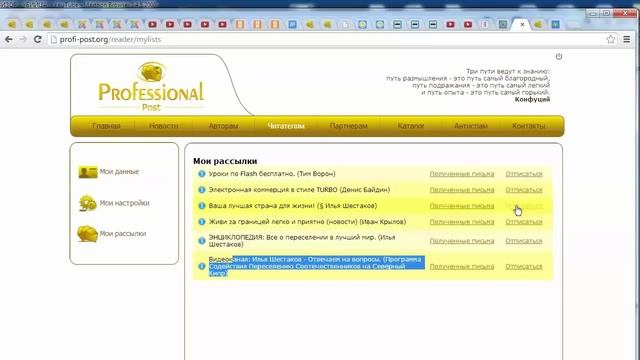Viewport: 640px width, 360px height.
Task: Click Отписаться for ЭНЦИКЛОПЕДИЯ row
Action: pyautogui.click(x=524, y=241)
